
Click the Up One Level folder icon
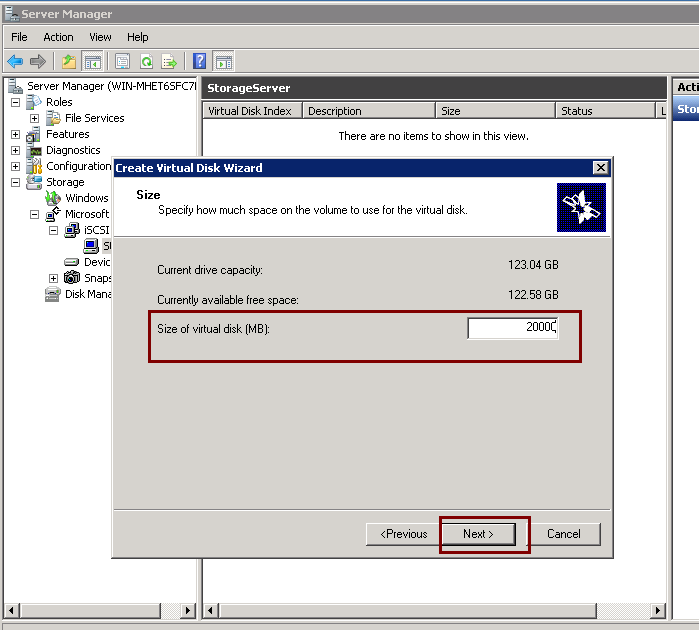click(68, 61)
